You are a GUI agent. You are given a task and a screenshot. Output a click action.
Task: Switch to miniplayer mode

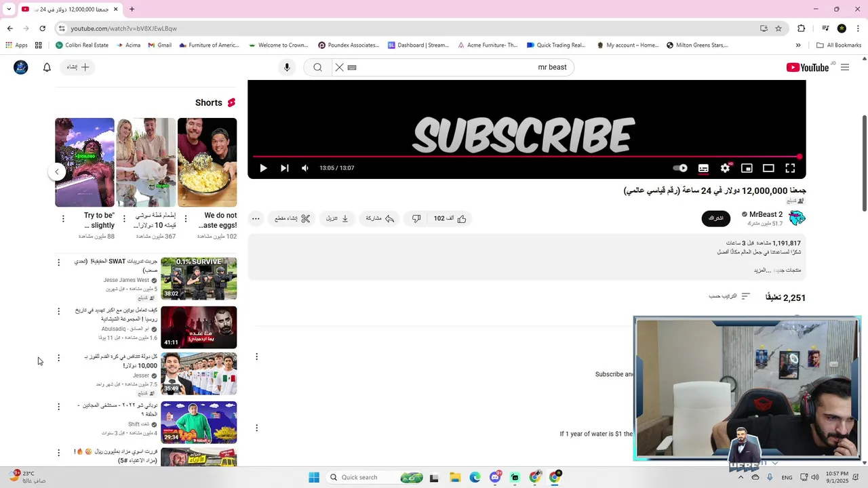747,168
